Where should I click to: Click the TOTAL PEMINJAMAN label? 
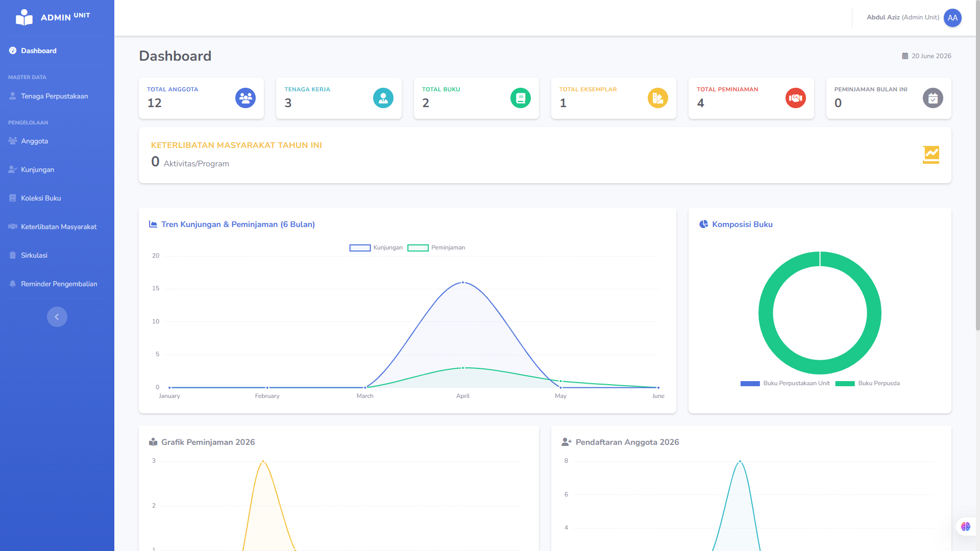(727, 89)
